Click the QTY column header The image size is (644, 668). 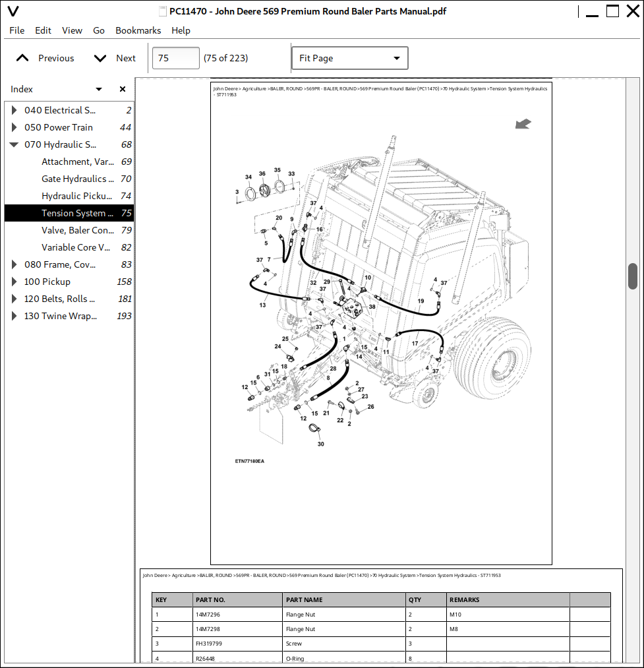426,600
